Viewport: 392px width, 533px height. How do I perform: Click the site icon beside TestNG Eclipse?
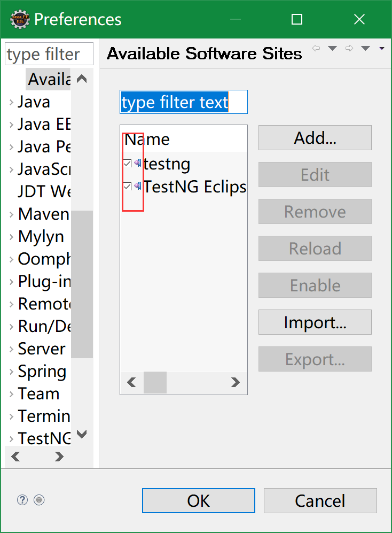138,186
